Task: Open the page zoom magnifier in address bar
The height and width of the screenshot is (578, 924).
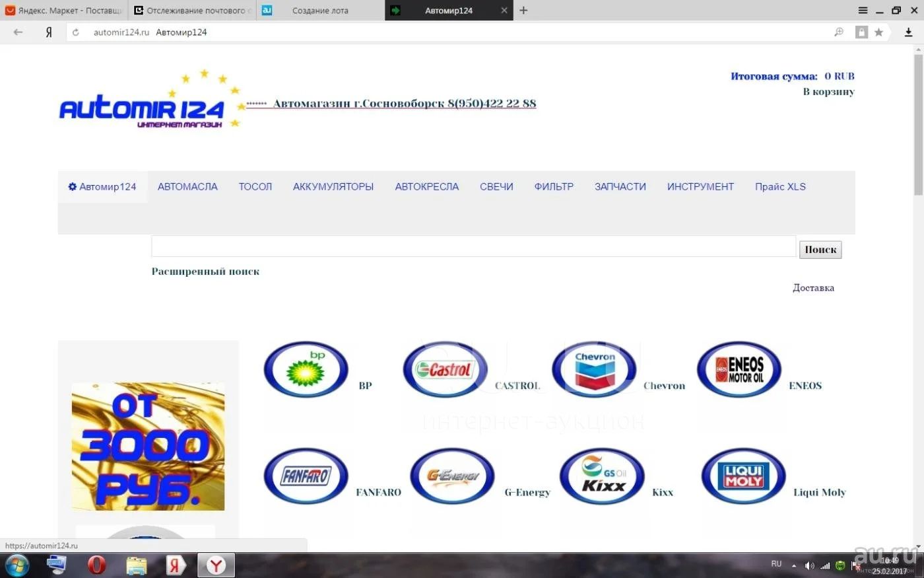Action: (x=839, y=32)
